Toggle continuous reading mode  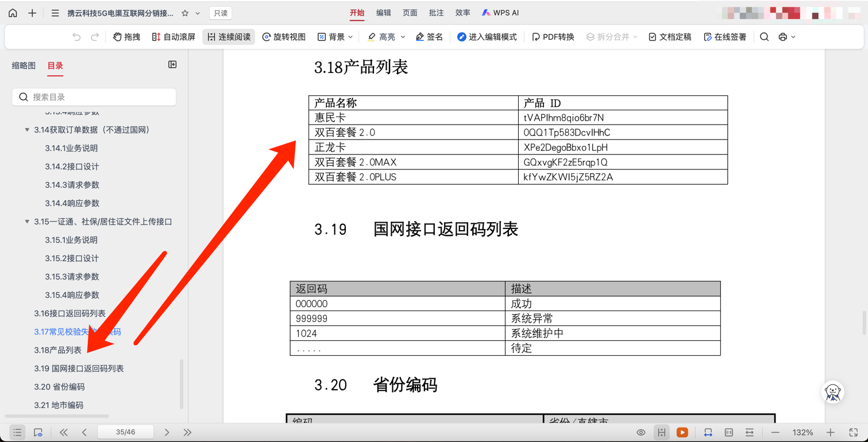(229, 37)
